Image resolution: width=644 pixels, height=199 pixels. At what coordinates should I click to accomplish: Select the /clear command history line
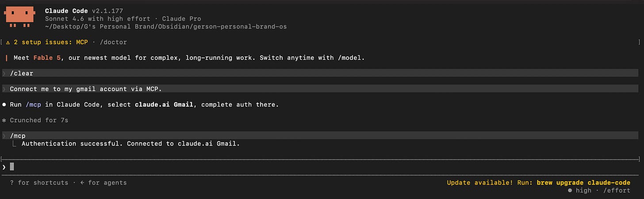coord(320,73)
